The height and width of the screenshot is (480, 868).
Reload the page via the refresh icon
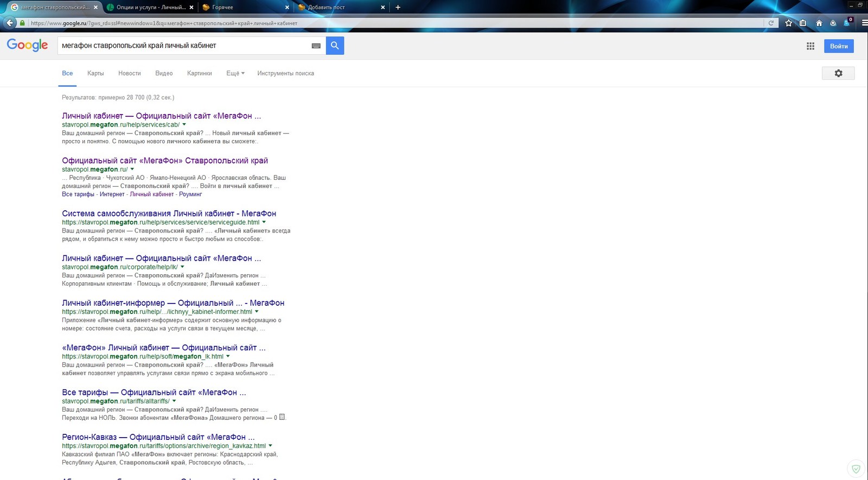click(771, 23)
